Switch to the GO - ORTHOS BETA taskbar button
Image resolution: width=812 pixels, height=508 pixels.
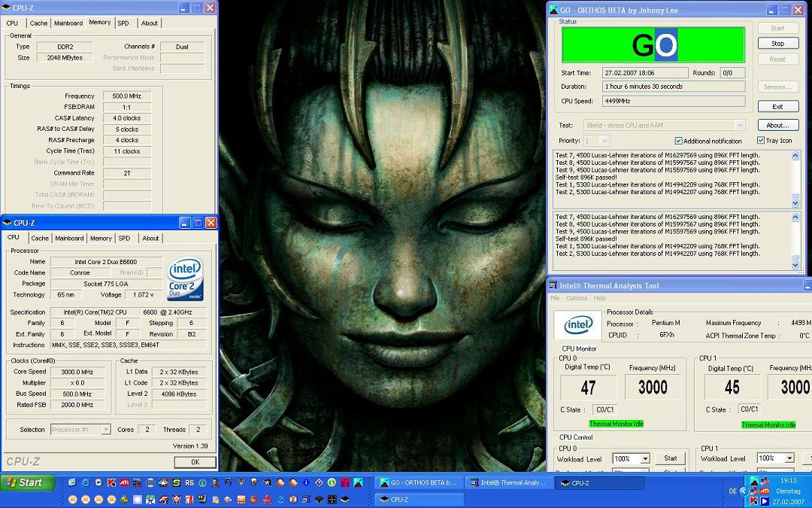[x=419, y=482]
